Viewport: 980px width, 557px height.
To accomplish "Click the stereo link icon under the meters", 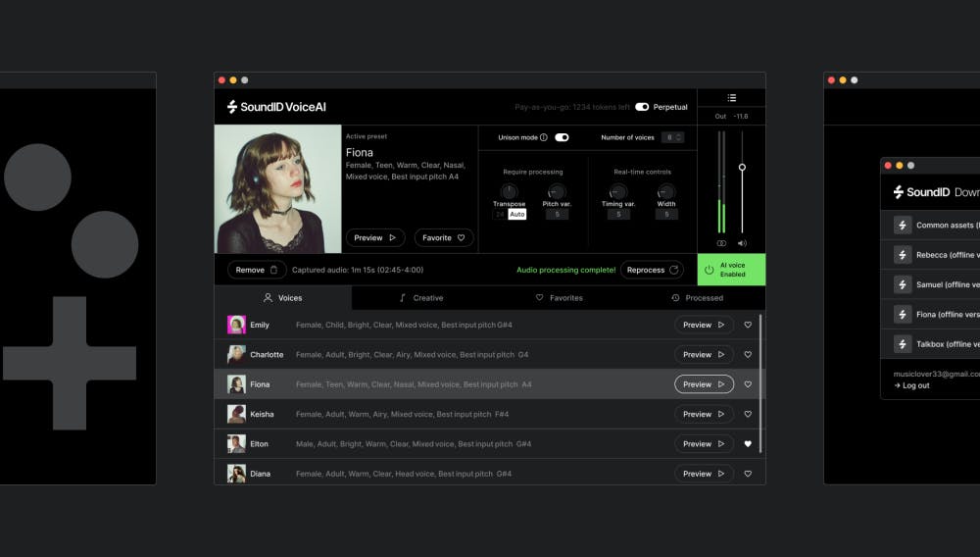I will coord(721,243).
